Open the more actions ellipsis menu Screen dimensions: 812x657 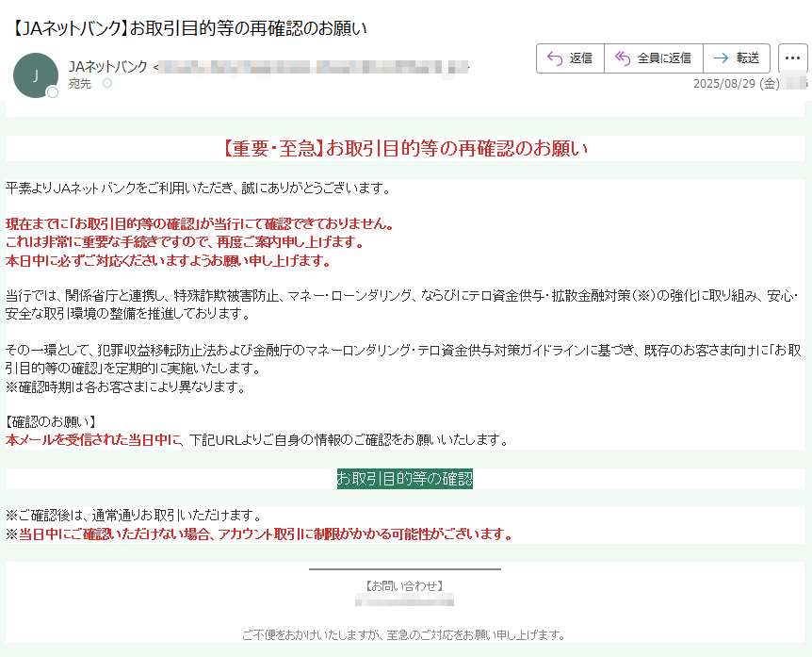pos(792,58)
